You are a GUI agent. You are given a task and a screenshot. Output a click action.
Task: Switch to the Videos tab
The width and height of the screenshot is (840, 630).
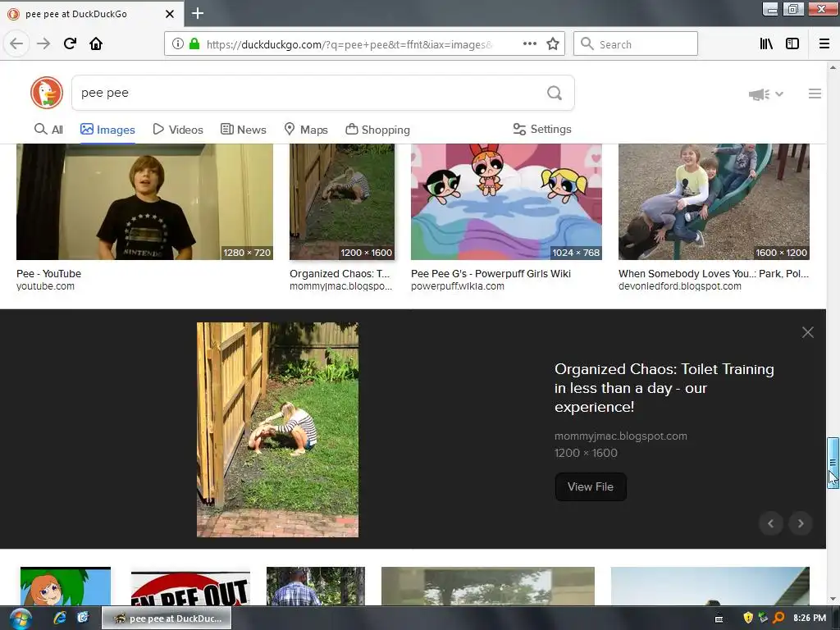(x=178, y=130)
